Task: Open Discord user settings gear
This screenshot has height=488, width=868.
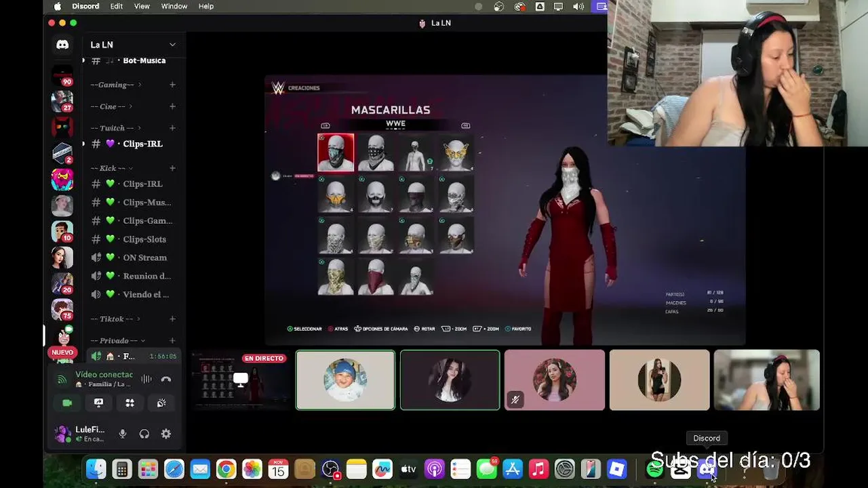Action: [166, 434]
